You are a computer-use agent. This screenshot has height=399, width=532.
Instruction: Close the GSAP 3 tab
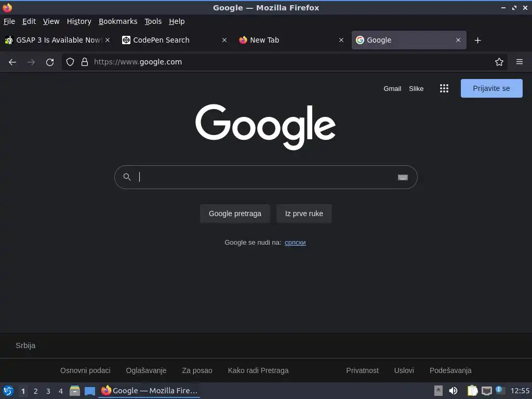[x=108, y=40]
